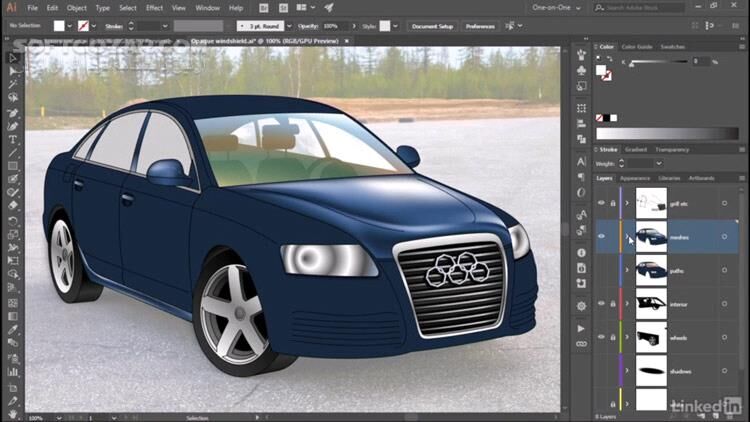Click the Bridge (Br) icon
The width and height of the screenshot is (750, 422).
[264, 8]
